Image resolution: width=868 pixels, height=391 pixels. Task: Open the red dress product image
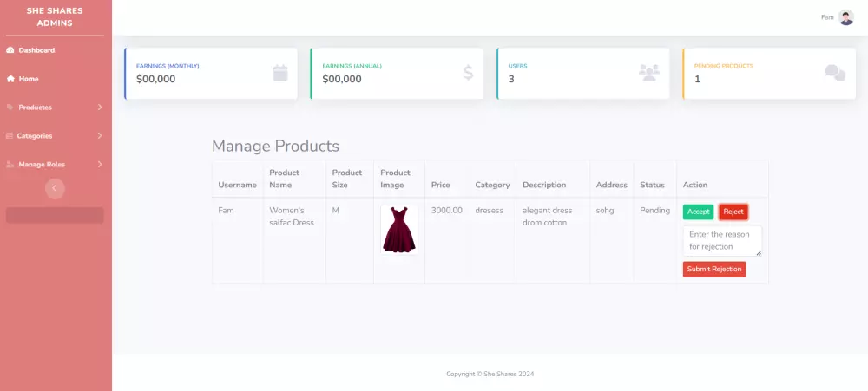pos(399,230)
